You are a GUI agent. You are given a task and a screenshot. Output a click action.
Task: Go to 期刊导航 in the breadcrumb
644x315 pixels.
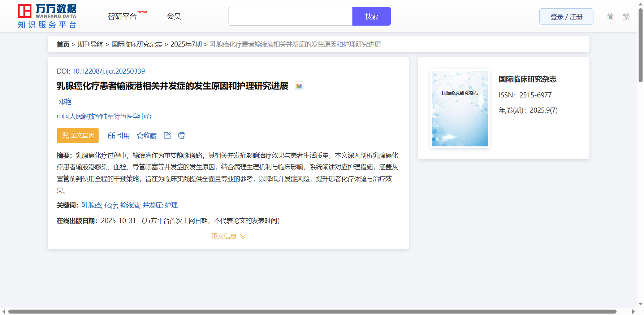[x=90, y=44]
